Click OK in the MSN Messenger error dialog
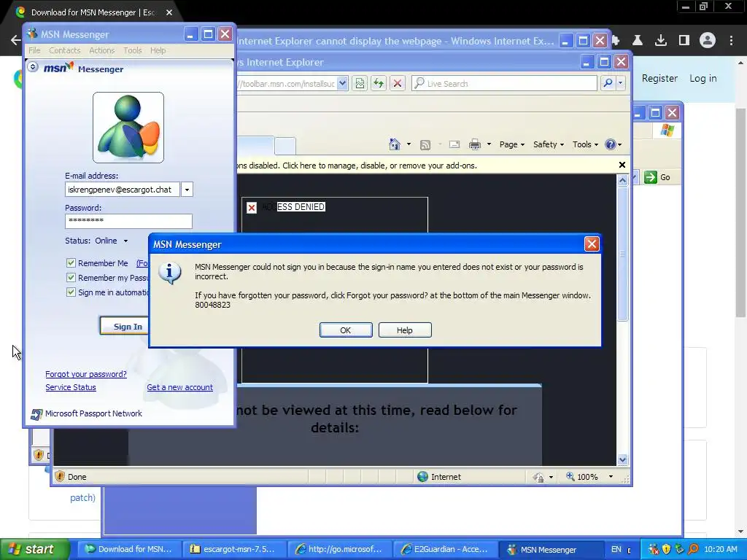This screenshot has width=747, height=560. (x=346, y=330)
